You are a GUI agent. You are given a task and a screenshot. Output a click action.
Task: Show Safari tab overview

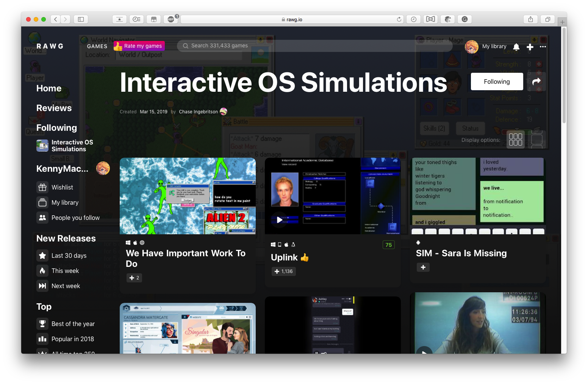click(x=547, y=19)
